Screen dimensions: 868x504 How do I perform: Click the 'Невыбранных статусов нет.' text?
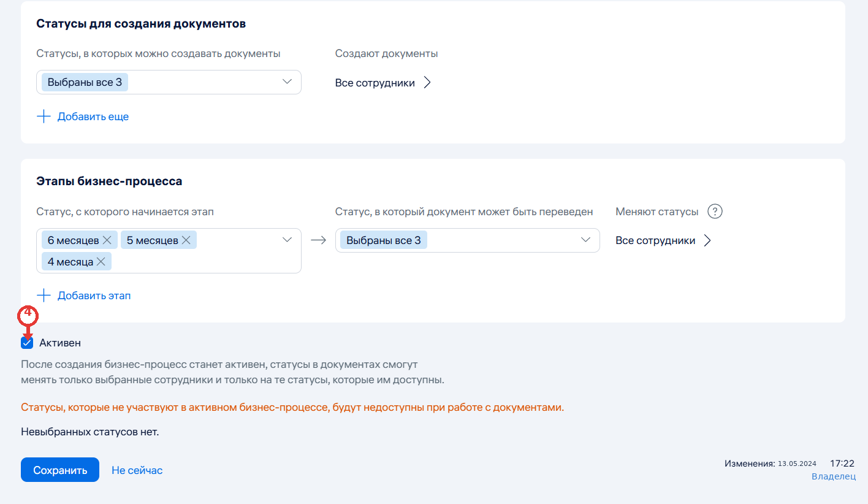pyautogui.click(x=89, y=432)
